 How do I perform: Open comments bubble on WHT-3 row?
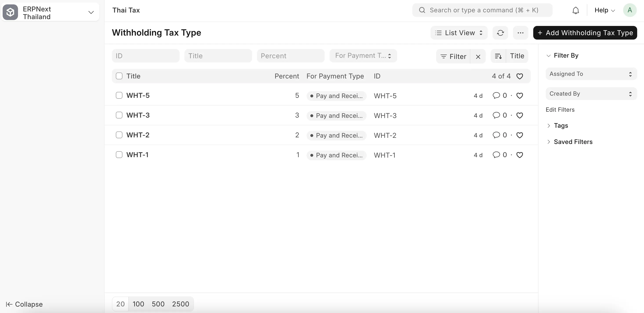496,115
